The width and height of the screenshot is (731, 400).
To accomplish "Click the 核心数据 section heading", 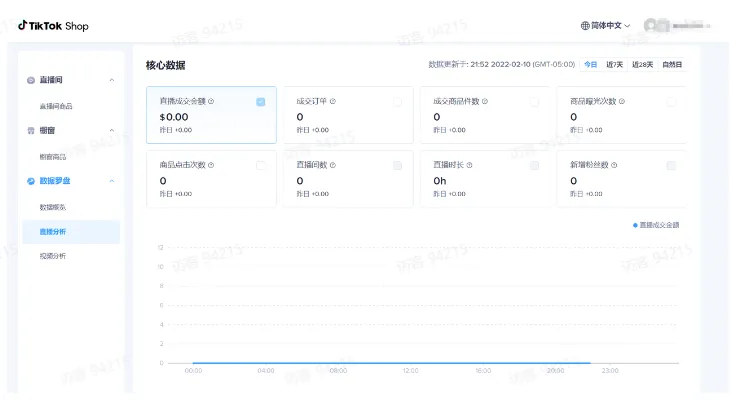I will [x=166, y=65].
